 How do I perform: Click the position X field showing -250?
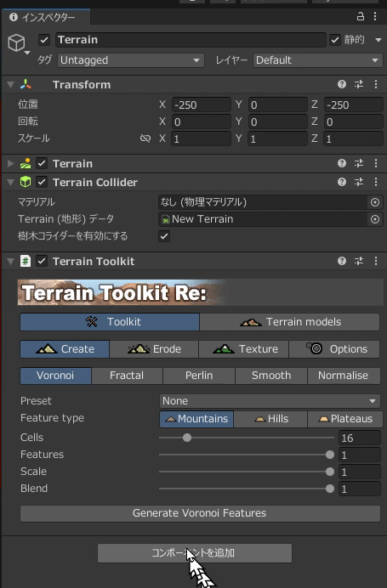pos(202,105)
